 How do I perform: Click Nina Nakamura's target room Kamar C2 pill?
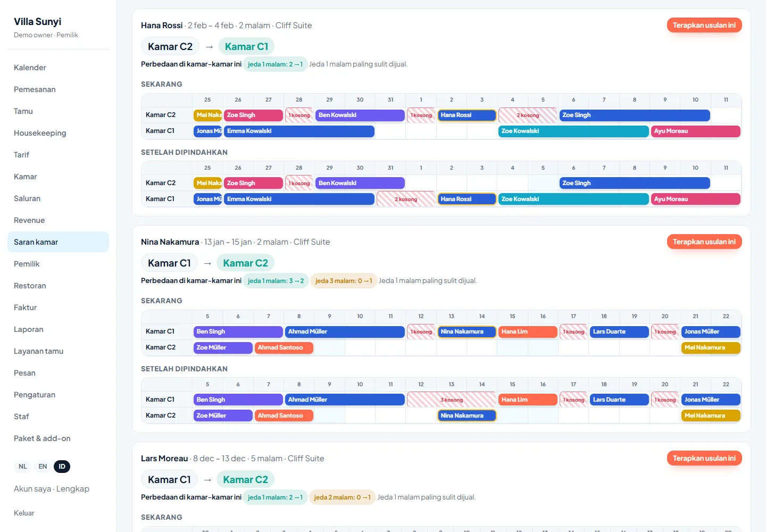(x=245, y=263)
